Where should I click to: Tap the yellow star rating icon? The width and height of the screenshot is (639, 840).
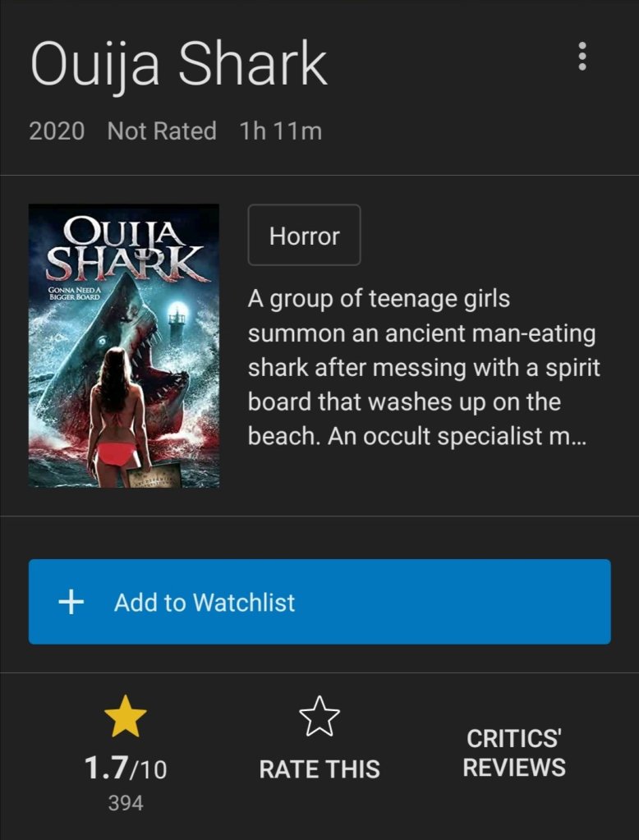tap(126, 716)
